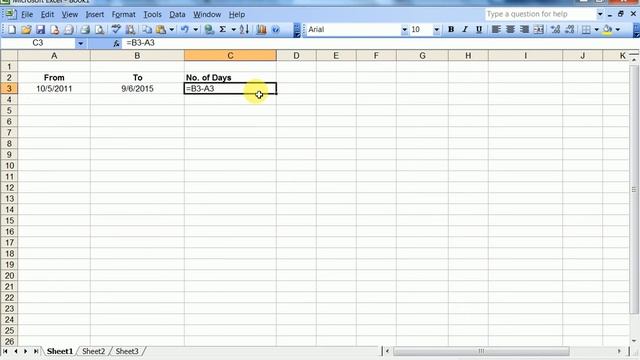
Task: Center the cell text
Action: point(510,29)
